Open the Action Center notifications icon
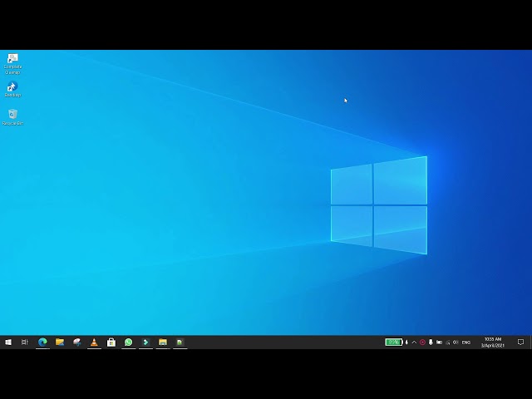This screenshot has width=532, height=399. 520,342
